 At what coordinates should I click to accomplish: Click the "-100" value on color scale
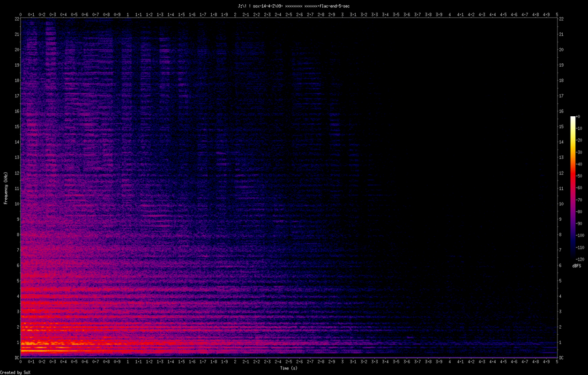[x=581, y=235]
